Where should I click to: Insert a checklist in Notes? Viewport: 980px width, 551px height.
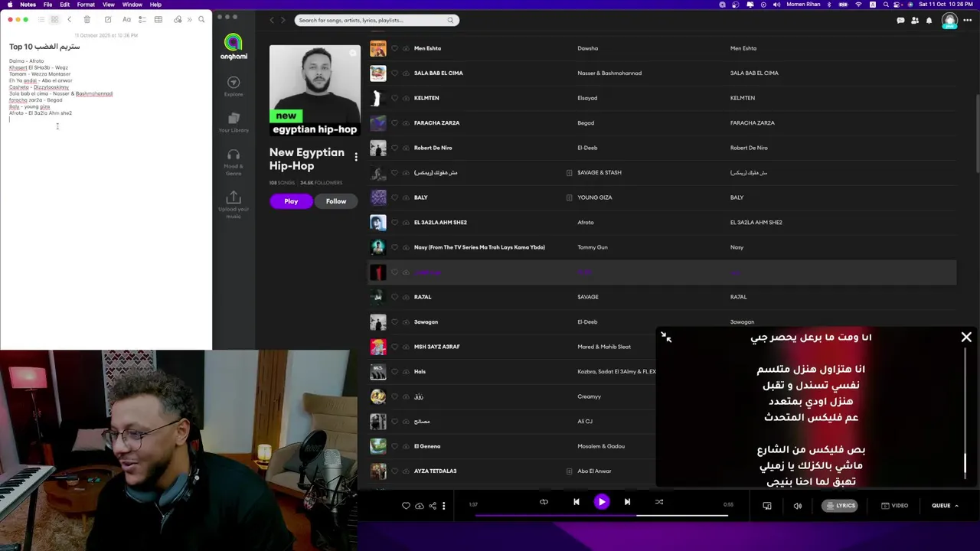tap(142, 19)
